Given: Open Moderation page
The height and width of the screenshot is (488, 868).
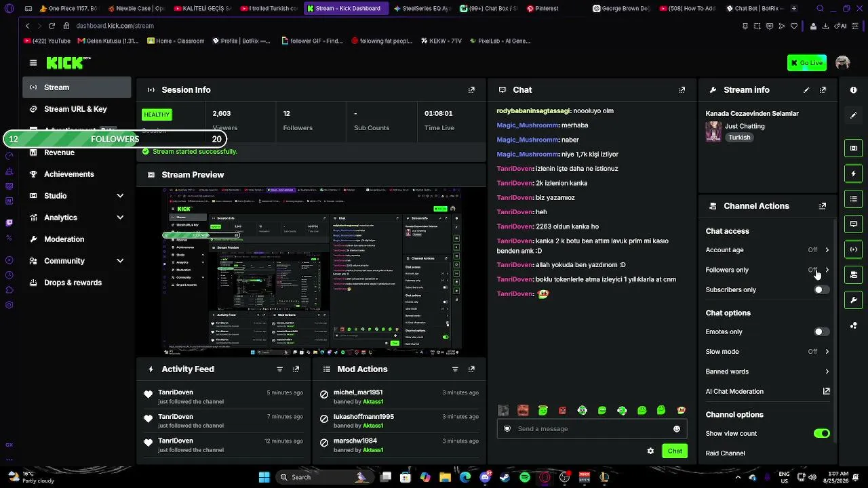Looking at the screenshot, I should coord(77,239).
